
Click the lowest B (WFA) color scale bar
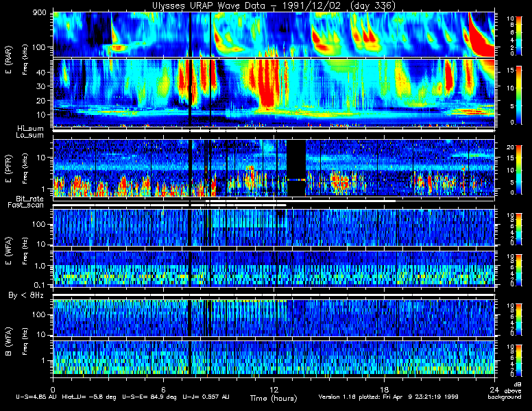pyautogui.click(x=519, y=360)
